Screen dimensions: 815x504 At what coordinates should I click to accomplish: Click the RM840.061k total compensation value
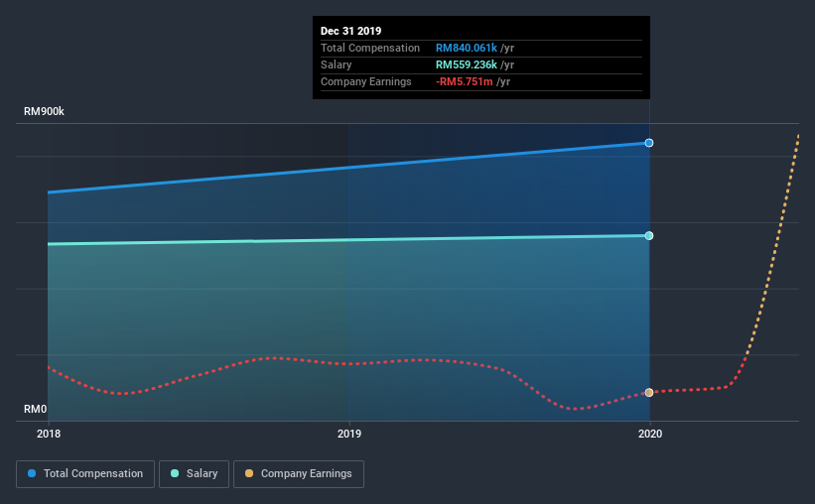pos(467,48)
